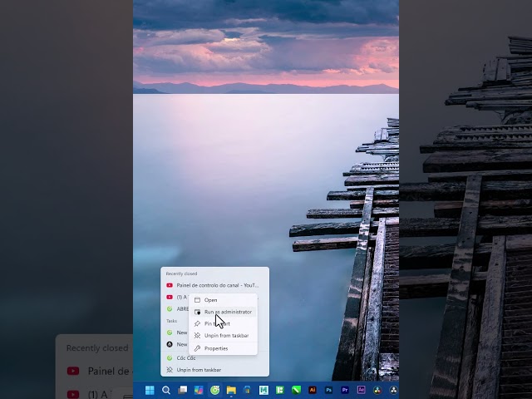Launch Adobe After Effects from the taskbar

[361, 390]
